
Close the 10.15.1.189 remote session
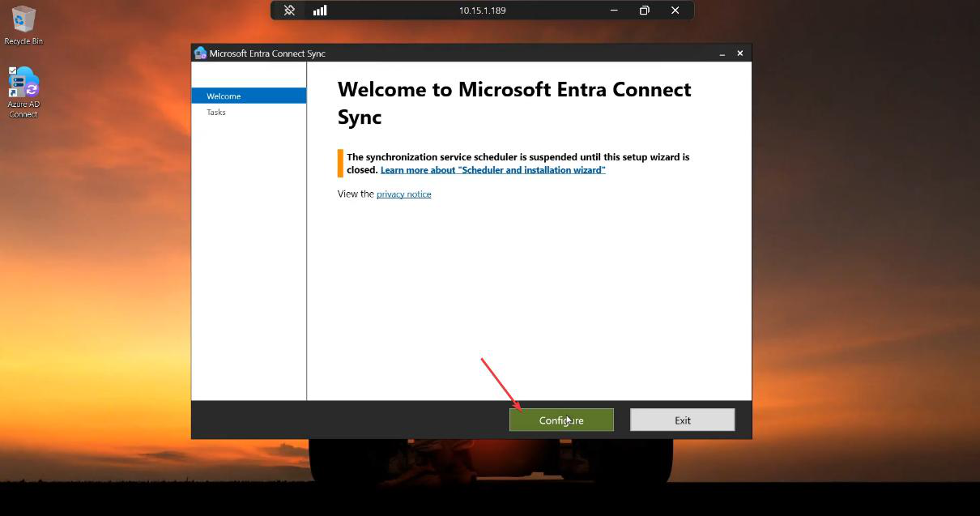pyautogui.click(x=675, y=11)
